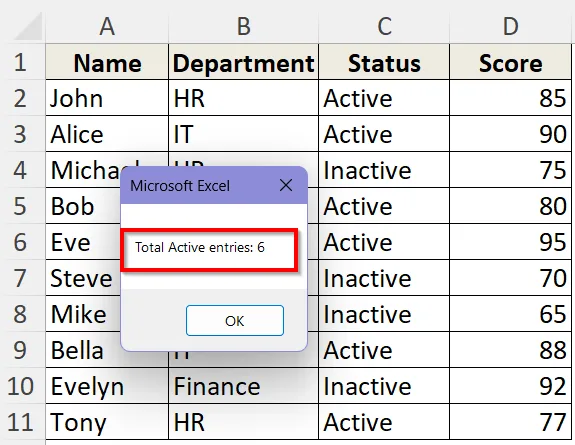Select the cell containing Eve
Image resolution: width=575 pixels, height=445 pixels.
83,242
